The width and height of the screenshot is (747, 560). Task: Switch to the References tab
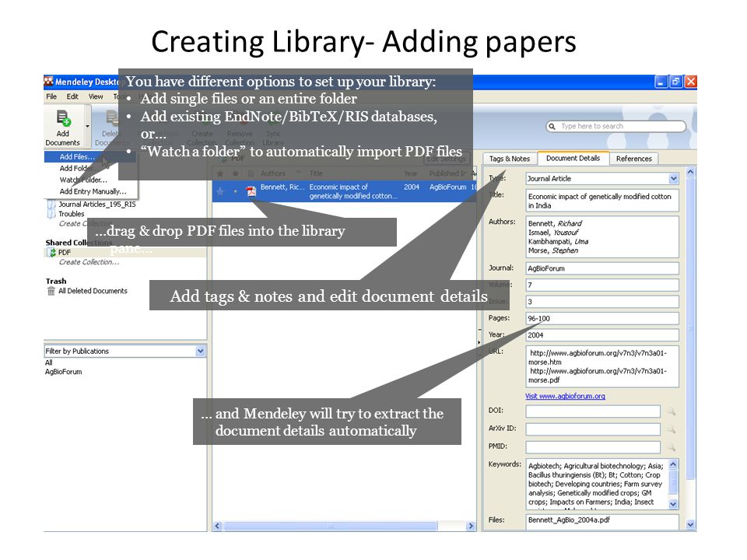point(633,159)
